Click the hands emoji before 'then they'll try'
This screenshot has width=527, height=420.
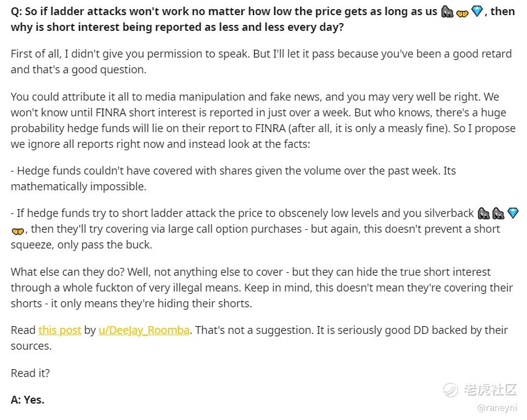(x=18, y=231)
